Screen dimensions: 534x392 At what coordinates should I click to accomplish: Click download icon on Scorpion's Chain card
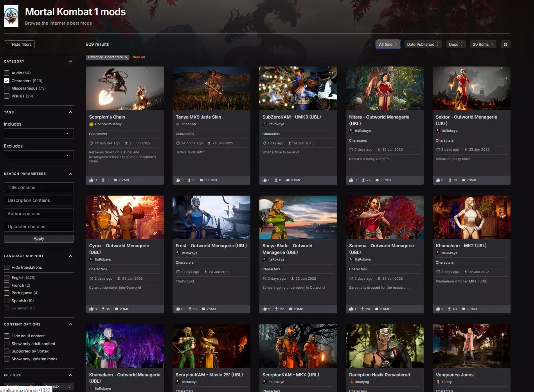(x=103, y=180)
